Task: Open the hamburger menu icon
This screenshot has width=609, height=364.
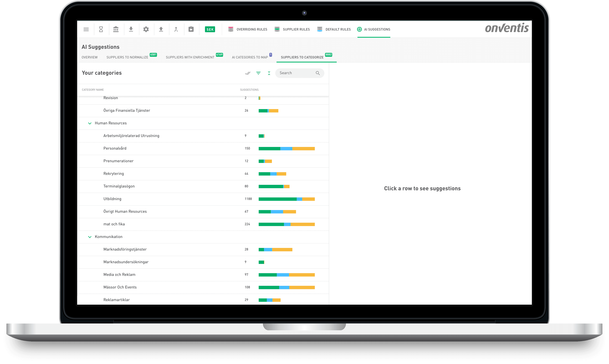Action: pyautogui.click(x=86, y=29)
